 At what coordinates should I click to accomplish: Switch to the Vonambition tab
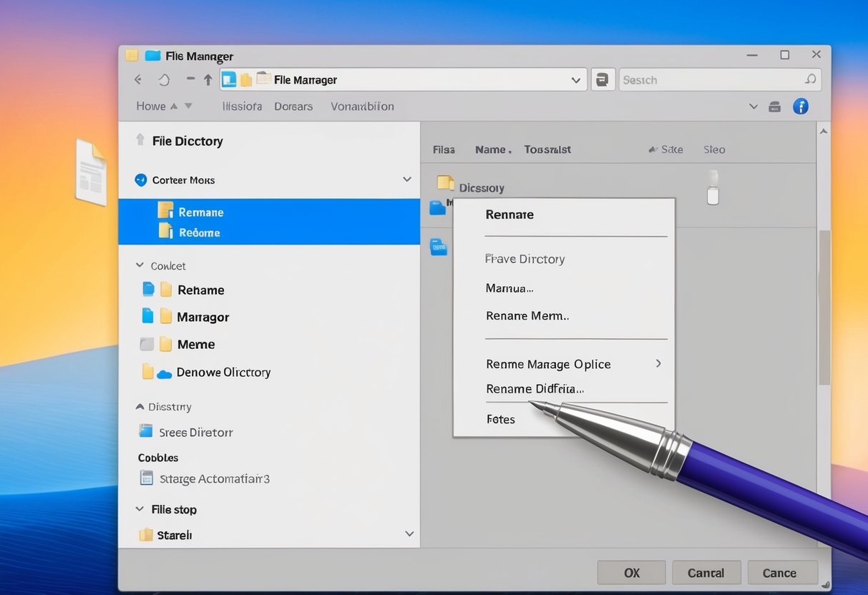point(361,106)
